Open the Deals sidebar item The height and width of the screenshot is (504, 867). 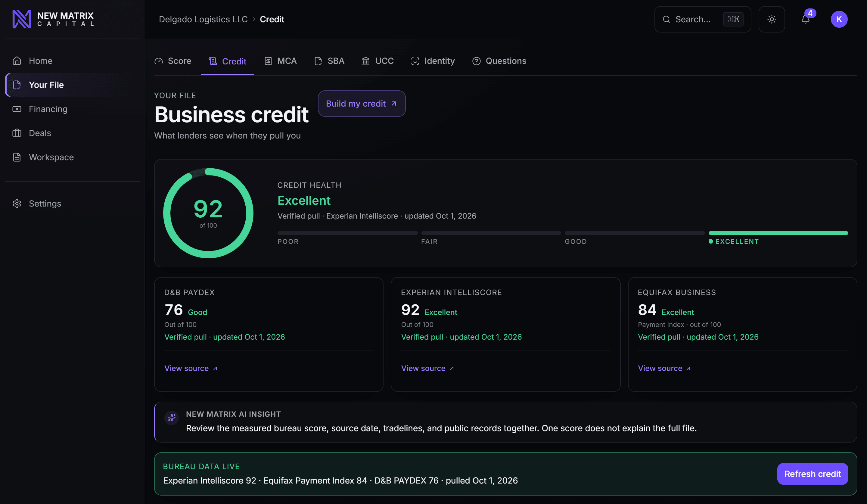coord(72,133)
